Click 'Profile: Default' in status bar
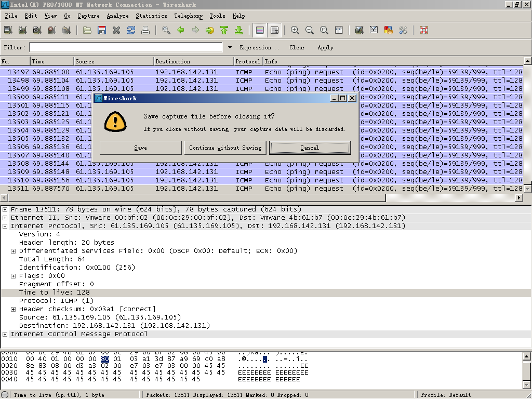 click(446, 395)
